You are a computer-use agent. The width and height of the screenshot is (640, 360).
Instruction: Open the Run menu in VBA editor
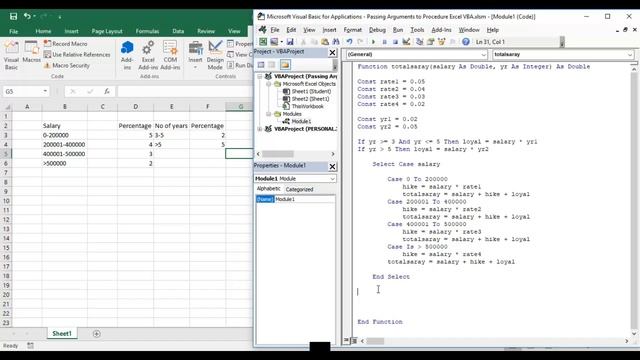(x=398, y=30)
